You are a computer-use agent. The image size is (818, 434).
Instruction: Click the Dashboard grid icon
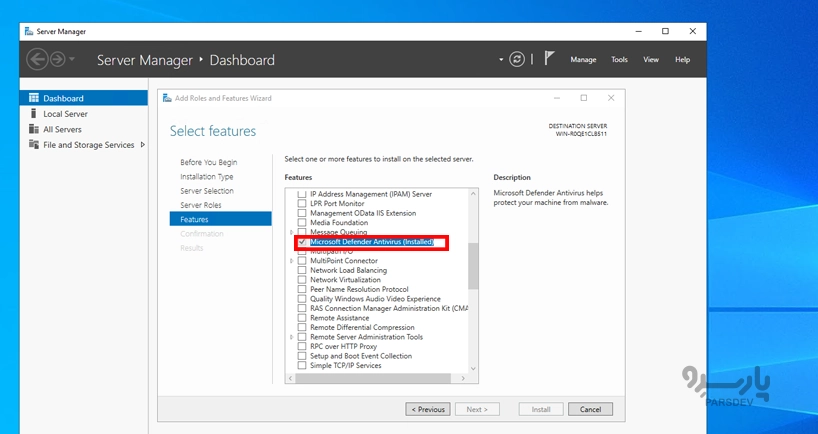pyautogui.click(x=34, y=98)
